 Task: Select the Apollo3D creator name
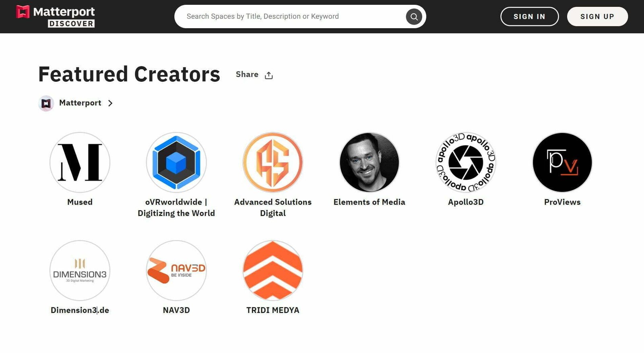coord(466,202)
